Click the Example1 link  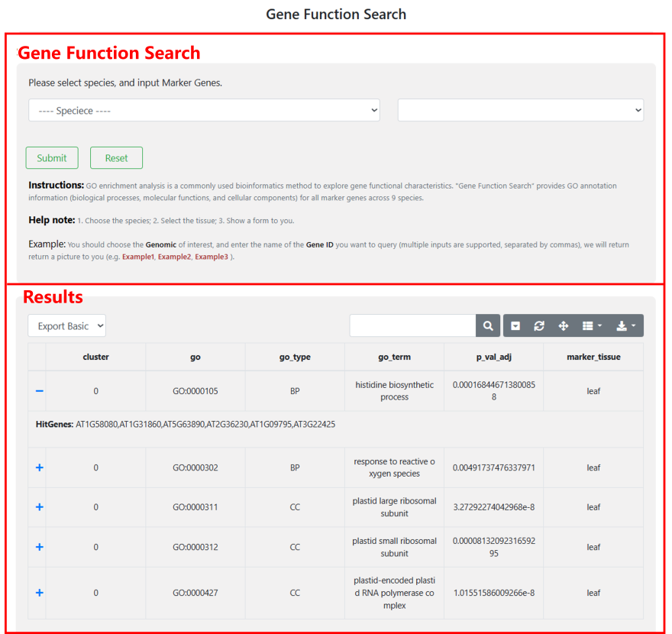click(x=138, y=257)
